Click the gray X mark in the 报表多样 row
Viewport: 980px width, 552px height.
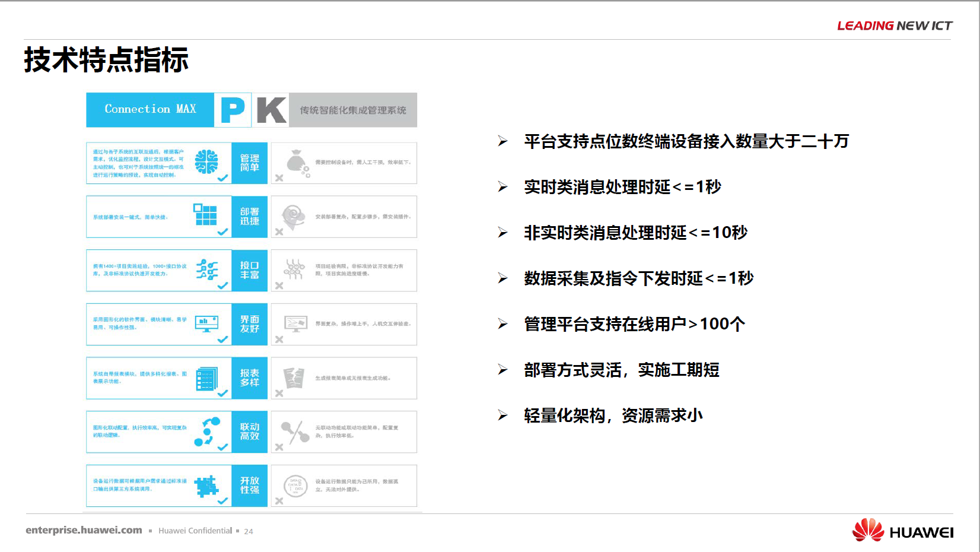[279, 393]
